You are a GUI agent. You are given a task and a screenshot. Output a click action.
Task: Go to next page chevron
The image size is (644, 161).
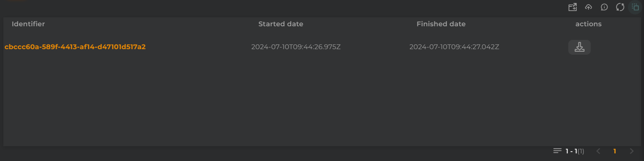[x=632, y=151]
